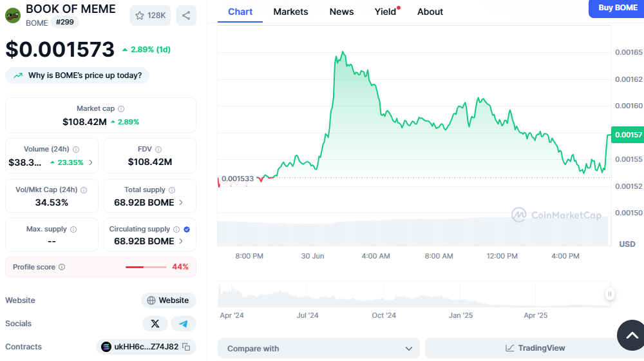
Task: Click the 23.35% volume change text
Action: click(70, 162)
